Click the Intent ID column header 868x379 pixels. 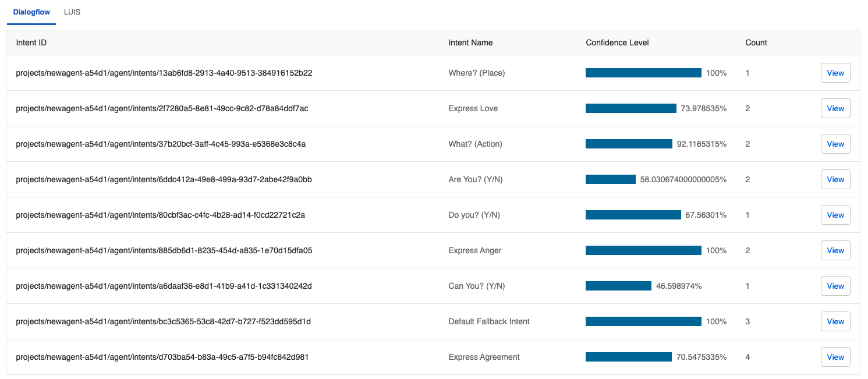point(31,42)
